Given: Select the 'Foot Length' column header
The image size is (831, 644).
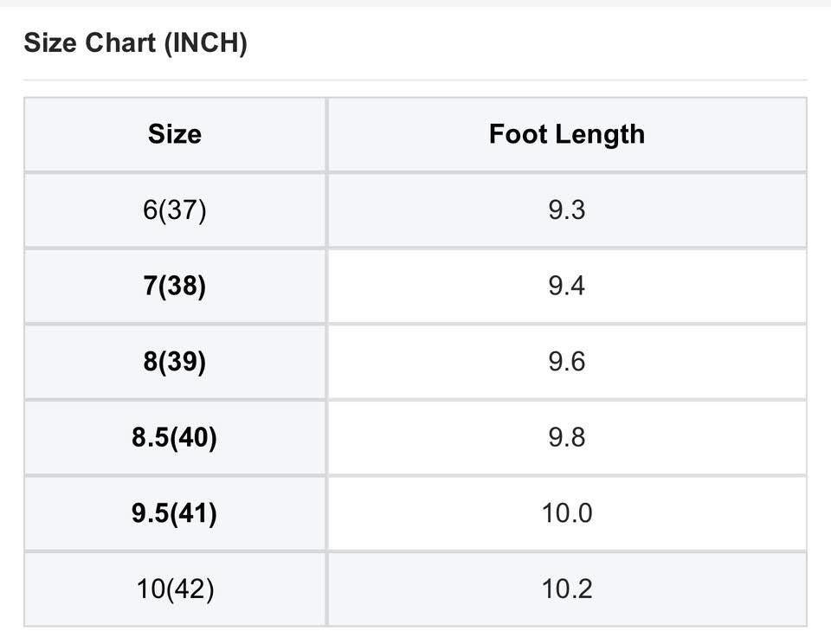Looking at the screenshot, I should click(x=567, y=134).
